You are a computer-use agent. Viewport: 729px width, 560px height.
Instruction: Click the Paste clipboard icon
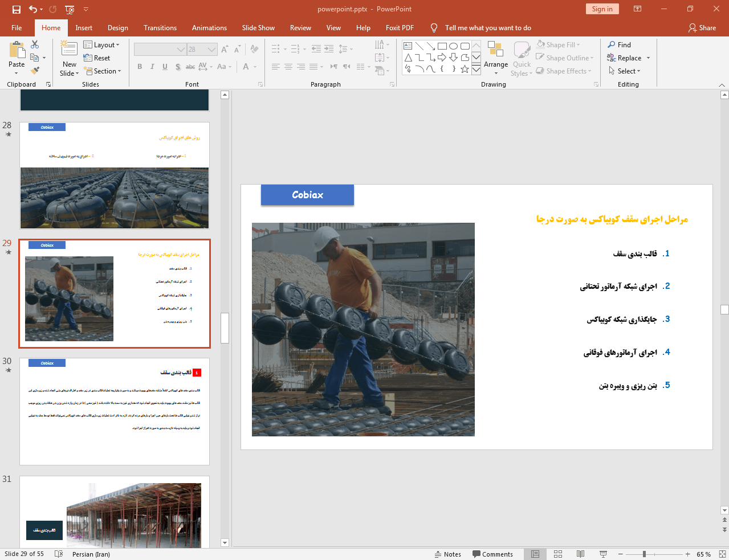click(17, 50)
